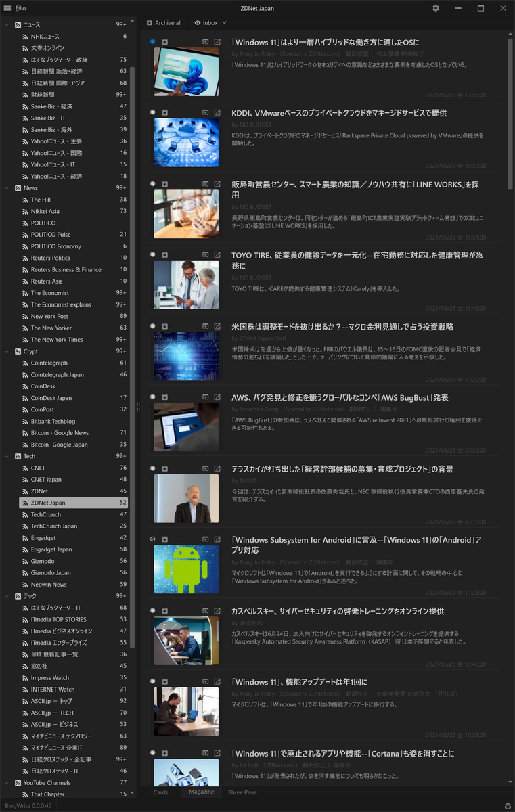Switch to Cards view tab

(x=161, y=792)
